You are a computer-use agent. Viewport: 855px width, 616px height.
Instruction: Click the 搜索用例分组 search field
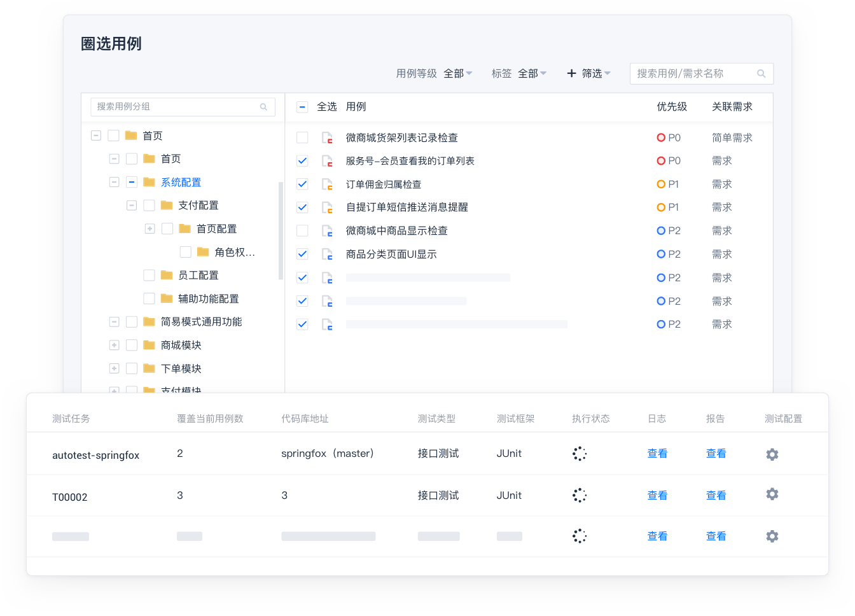[178, 107]
